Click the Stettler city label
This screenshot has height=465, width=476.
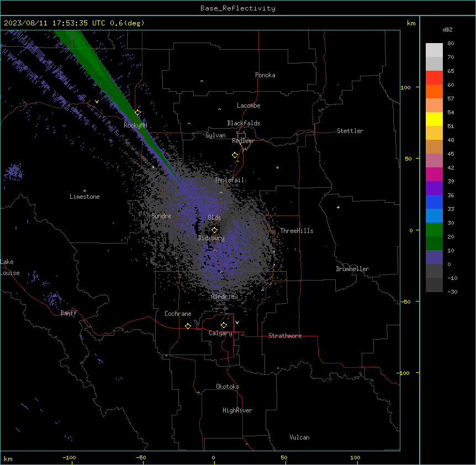click(x=350, y=131)
